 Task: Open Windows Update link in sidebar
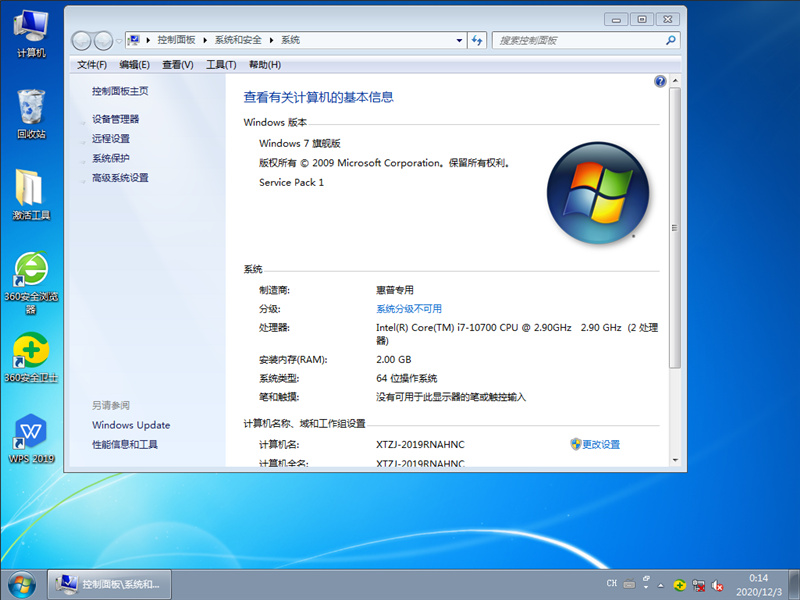[x=131, y=425]
